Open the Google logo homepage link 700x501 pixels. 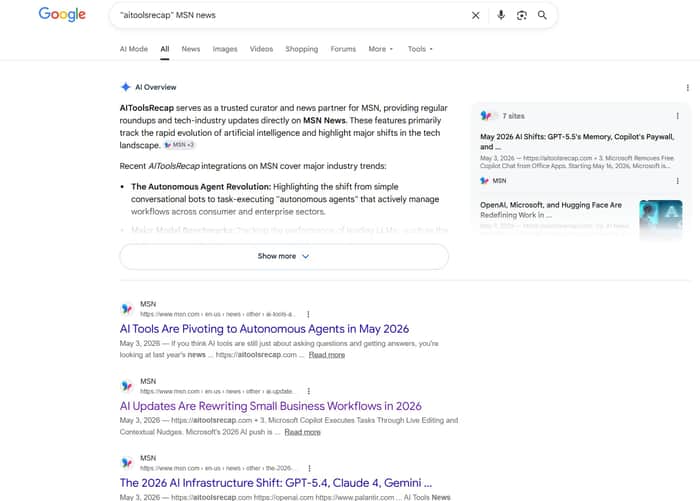[62, 14]
